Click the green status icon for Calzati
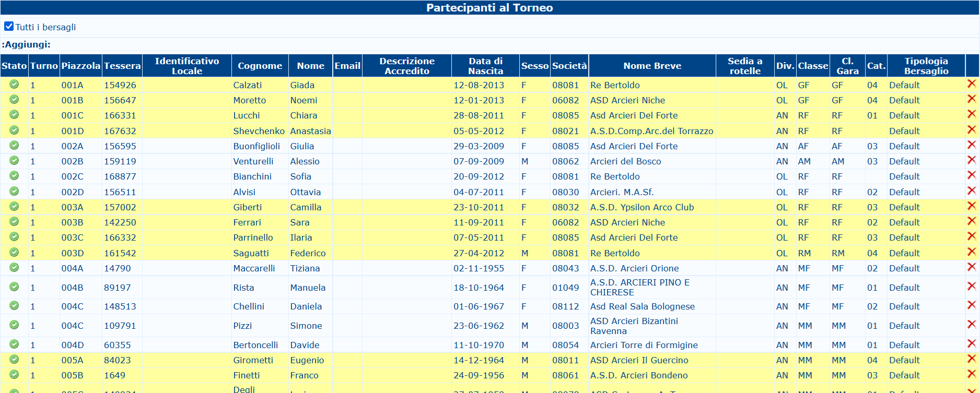Viewport: 980px width, 393px height. pyautogui.click(x=14, y=84)
